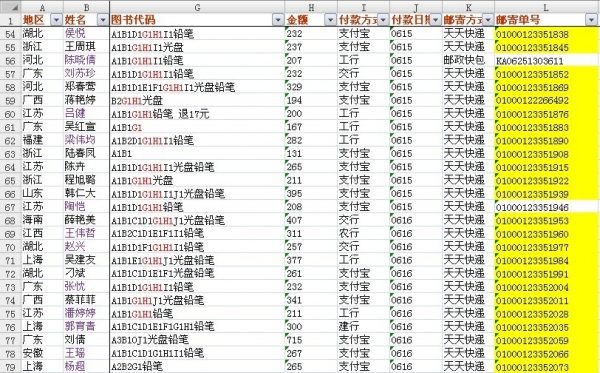The width and height of the screenshot is (600, 373).
Task: Open the 邮寄单号 column filter dropdown
Action: [x=591, y=20]
